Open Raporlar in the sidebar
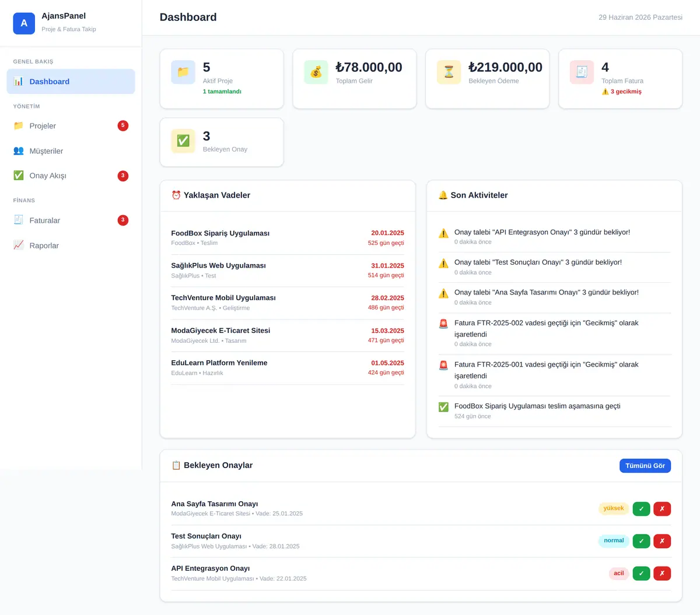This screenshot has height=615, width=700. coord(71,245)
